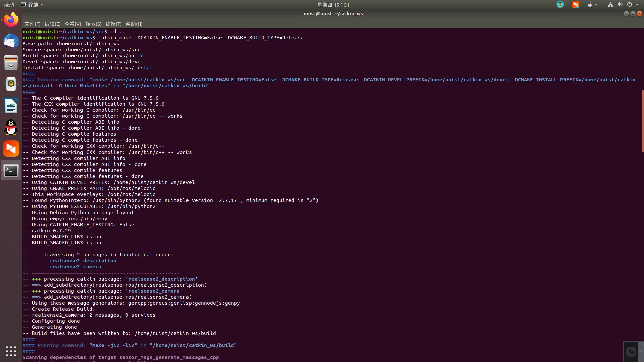Select the Terminal icon in the dock

tap(11, 170)
